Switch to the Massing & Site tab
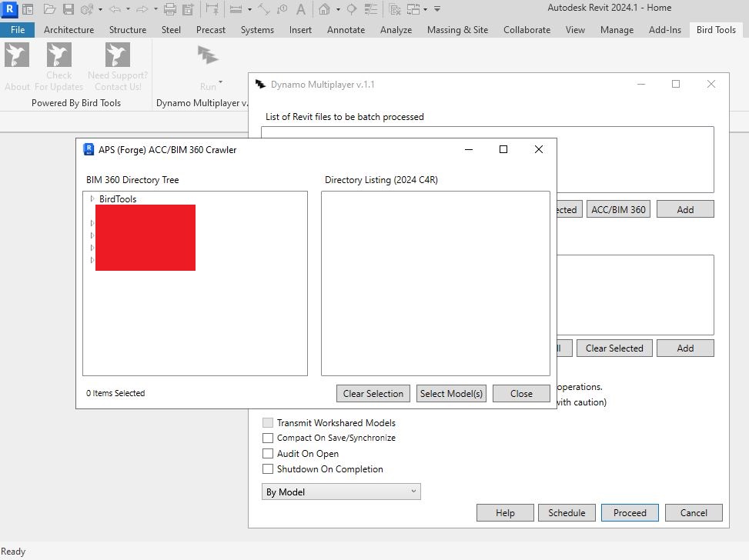Screen dimensions: 749x560 [457, 29]
